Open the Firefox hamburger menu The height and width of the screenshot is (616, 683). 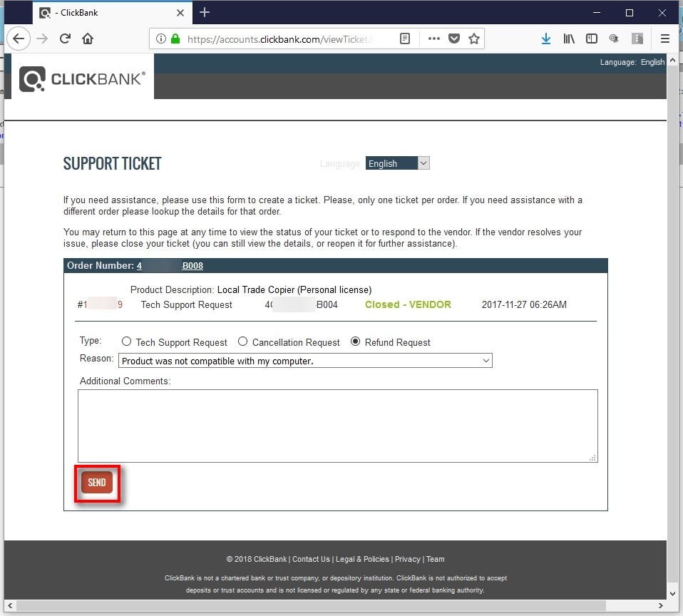[x=664, y=38]
